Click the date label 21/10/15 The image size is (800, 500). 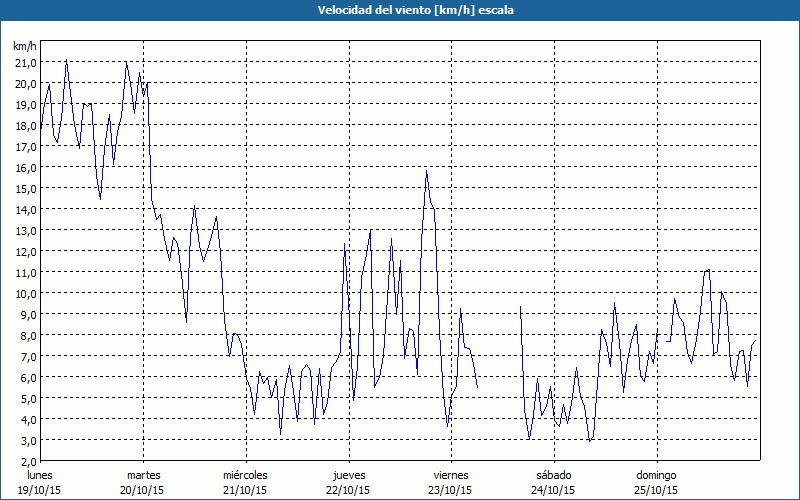(x=245, y=490)
